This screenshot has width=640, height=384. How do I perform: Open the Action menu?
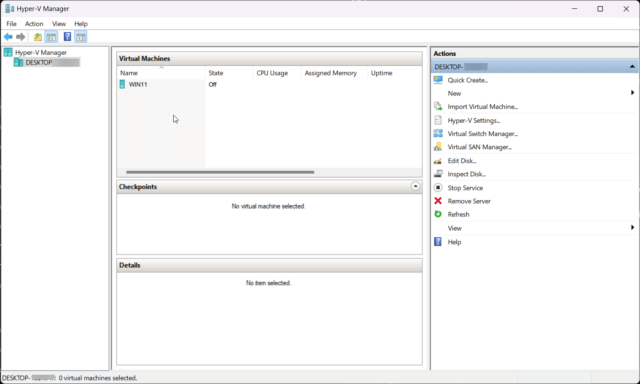click(34, 24)
